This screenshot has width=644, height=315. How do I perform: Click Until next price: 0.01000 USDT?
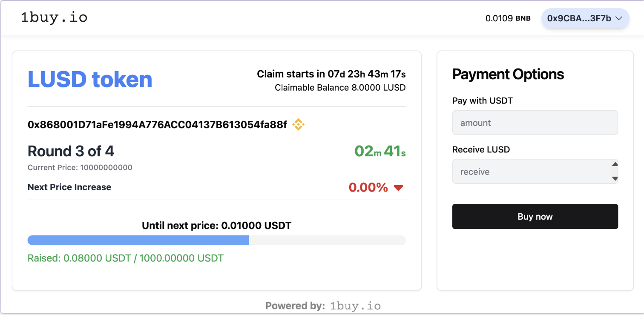tap(217, 226)
